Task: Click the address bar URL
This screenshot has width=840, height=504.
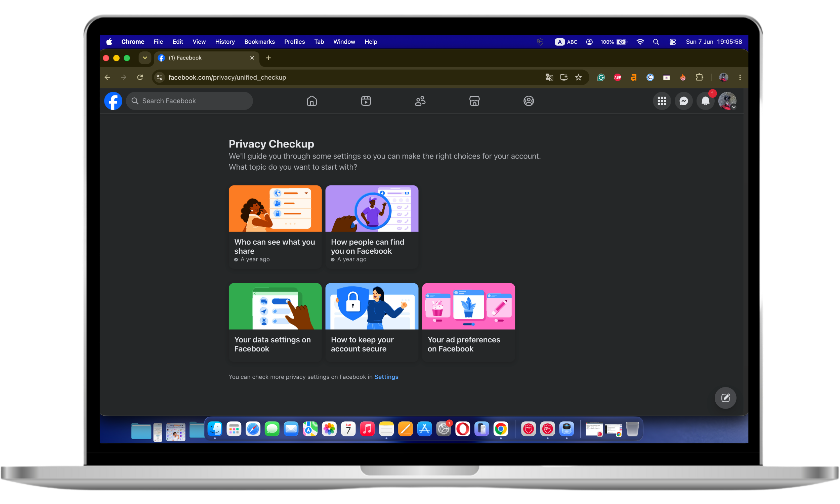Action: [x=227, y=77]
